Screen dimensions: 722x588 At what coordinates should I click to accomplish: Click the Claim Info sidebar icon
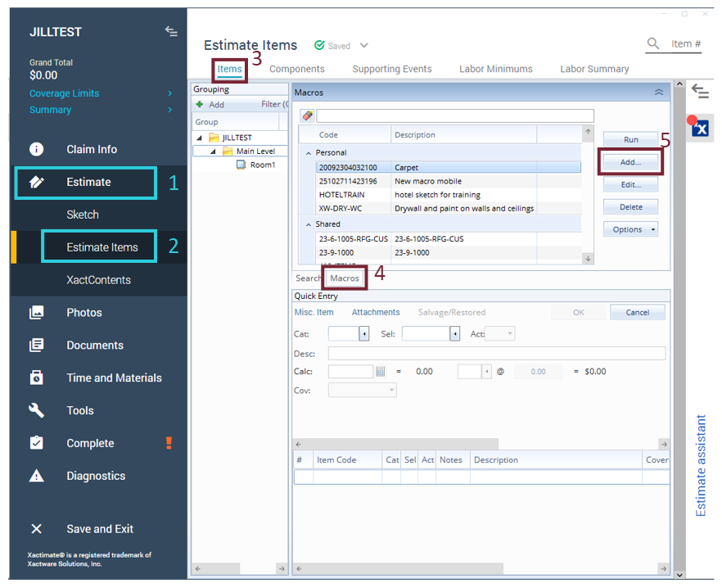pyautogui.click(x=36, y=149)
